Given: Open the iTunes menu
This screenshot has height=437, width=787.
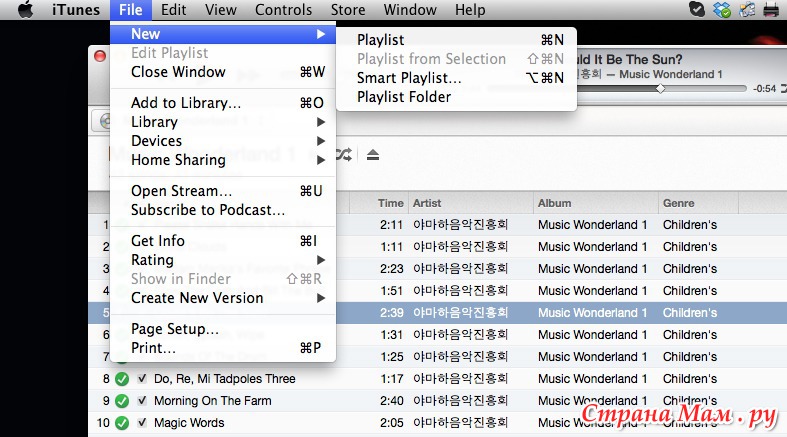Looking at the screenshot, I should [x=76, y=10].
